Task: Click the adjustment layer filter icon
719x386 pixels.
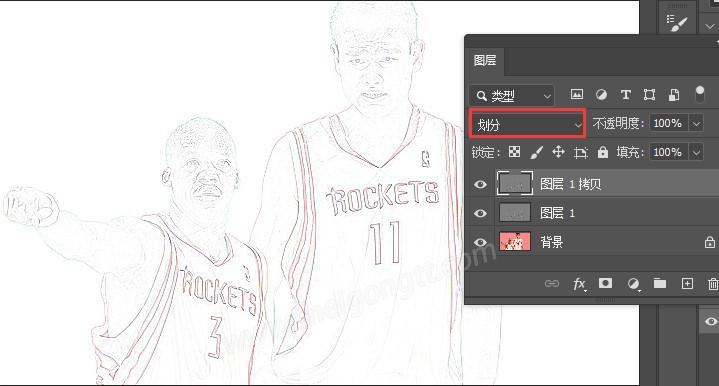Action: tap(601, 95)
